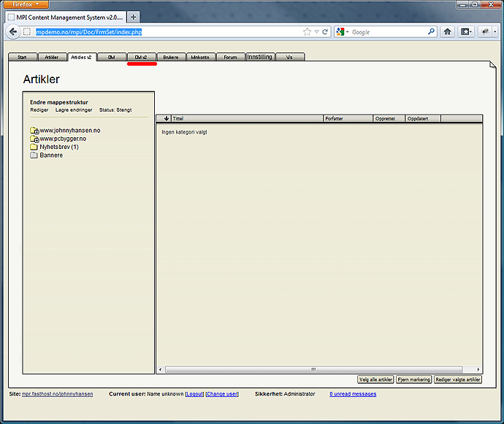Open the 0 unread messages link

(x=353, y=394)
